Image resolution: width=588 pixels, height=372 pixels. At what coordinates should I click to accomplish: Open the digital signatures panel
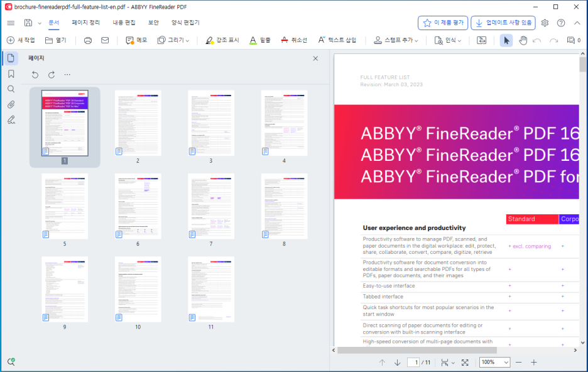[x=11, y=120]
